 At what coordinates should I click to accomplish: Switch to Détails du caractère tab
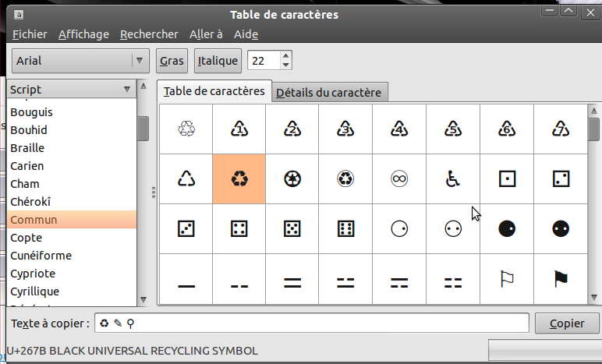pos(329,93)
